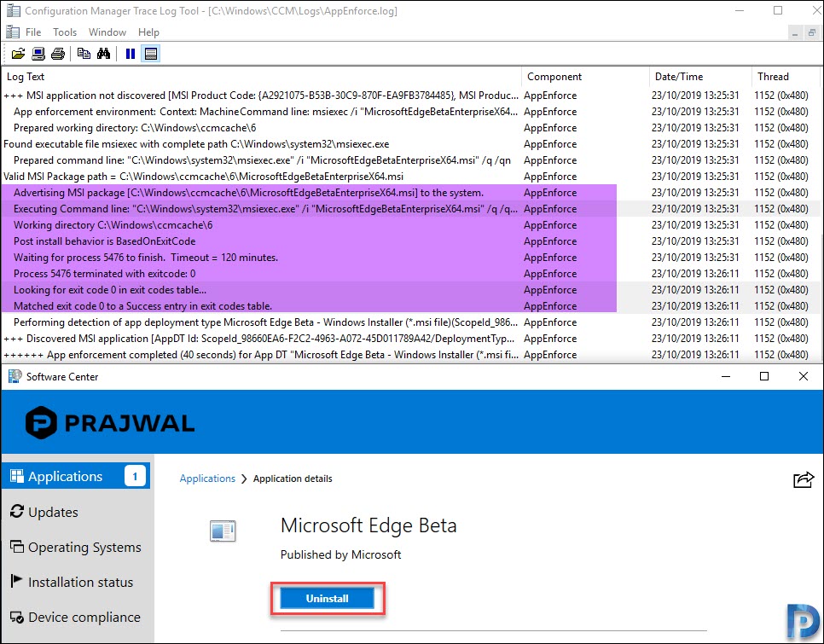Screen dimensions: 824x644
Task: Select the '+++ Discovered MSI application' log line
Action: coord(411,339)
